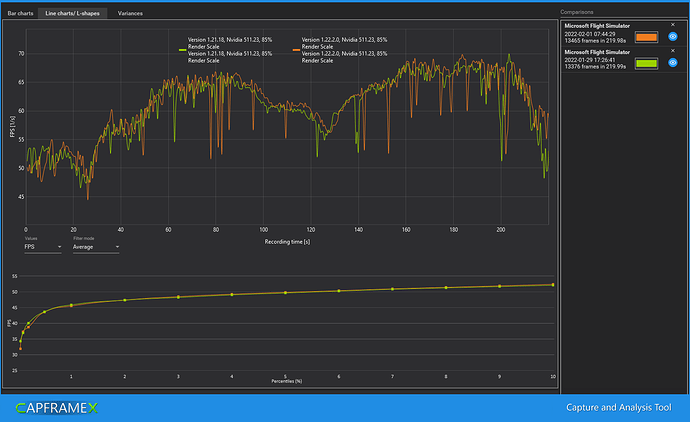Screen dimensions: 690x422
Task: Click the percentile point at 1 on L-shape chart
Action: 71,305
